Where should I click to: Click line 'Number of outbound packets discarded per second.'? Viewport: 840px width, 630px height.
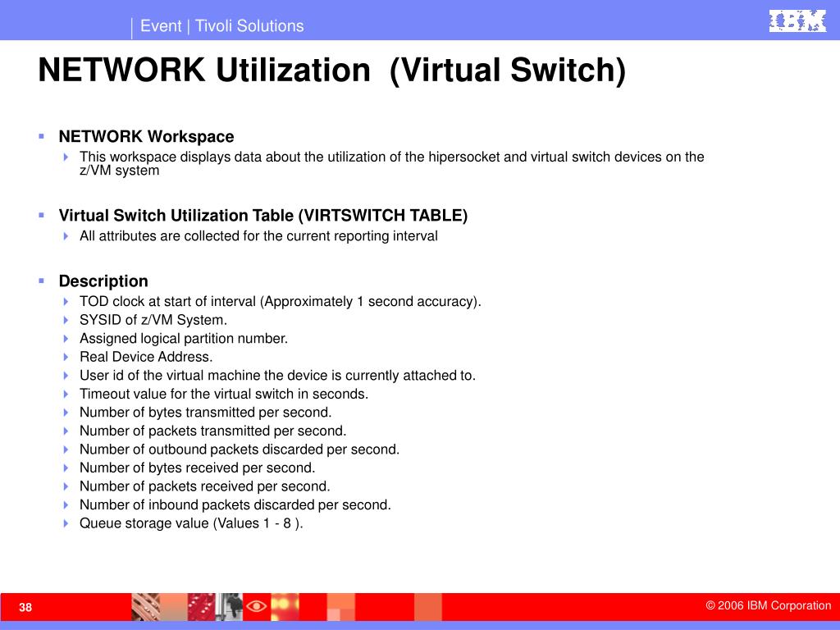[240, 450]
